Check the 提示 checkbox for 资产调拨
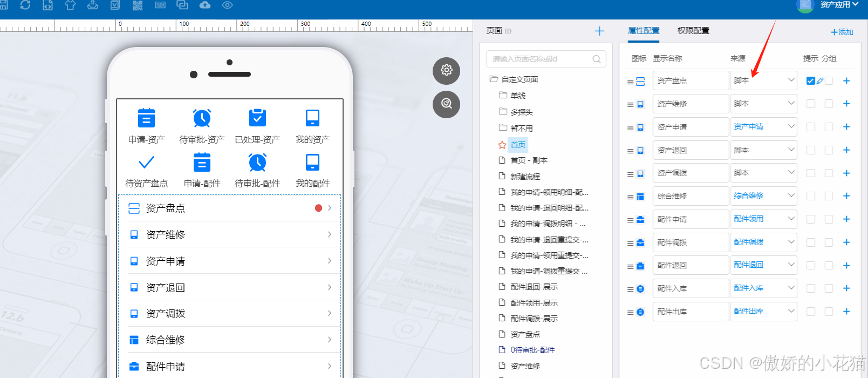 tap(810, 173)
